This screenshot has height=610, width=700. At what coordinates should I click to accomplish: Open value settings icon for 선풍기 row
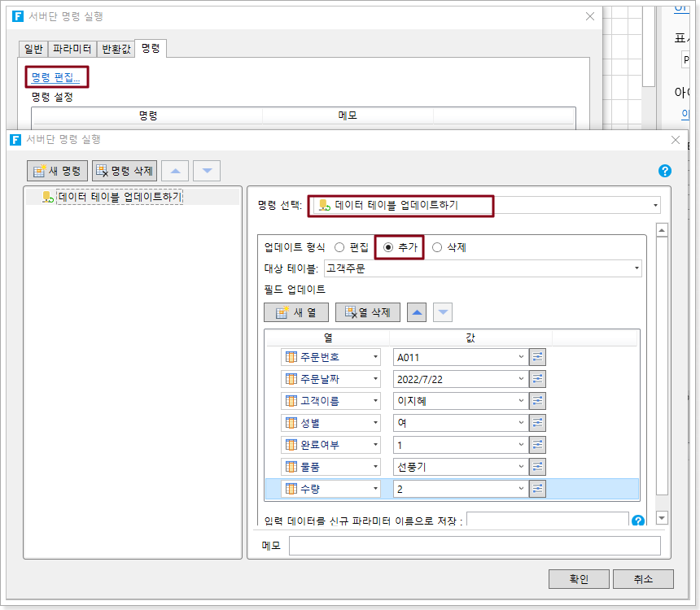pos(537,466)
